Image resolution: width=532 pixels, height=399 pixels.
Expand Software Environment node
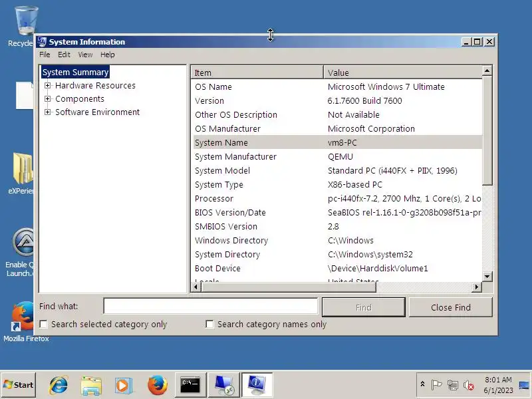[47, 112]
